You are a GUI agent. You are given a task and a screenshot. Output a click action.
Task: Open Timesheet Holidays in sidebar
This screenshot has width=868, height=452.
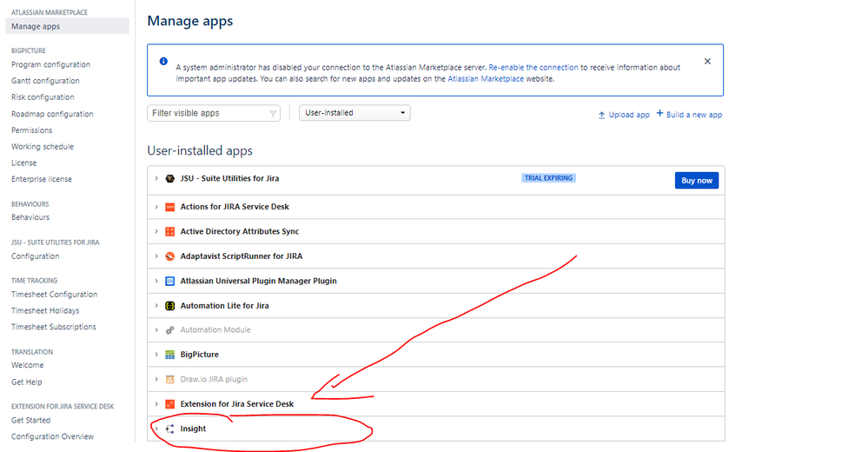coord(45,311)
